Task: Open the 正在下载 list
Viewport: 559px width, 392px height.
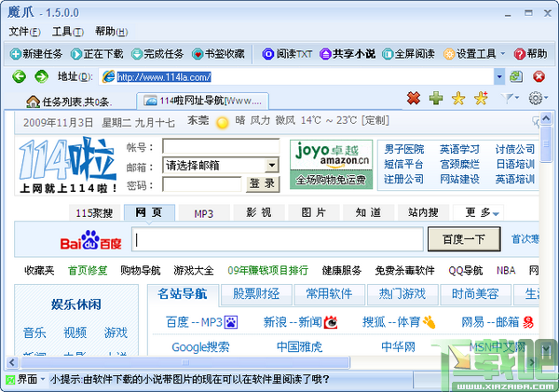Action: [97, 54]
